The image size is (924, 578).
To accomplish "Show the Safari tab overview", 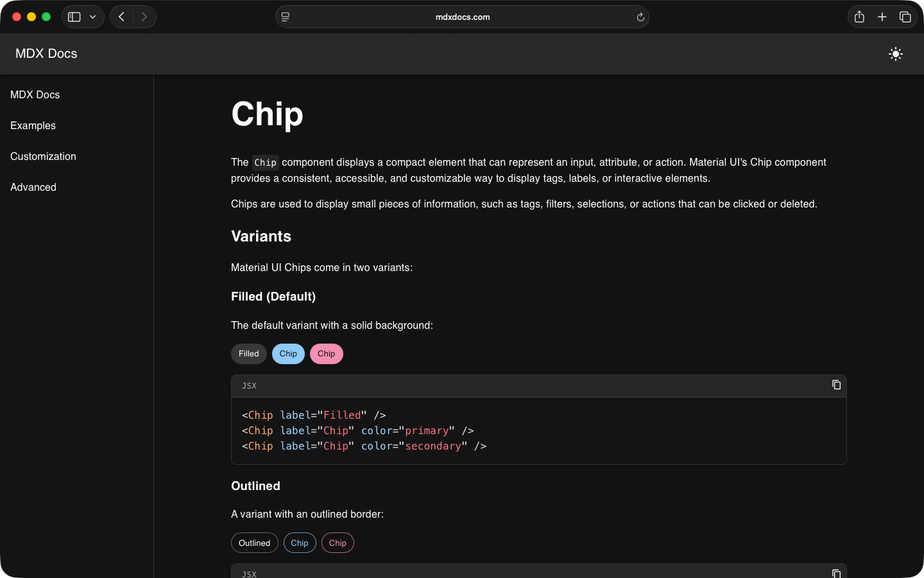I will tap(905, 17).
